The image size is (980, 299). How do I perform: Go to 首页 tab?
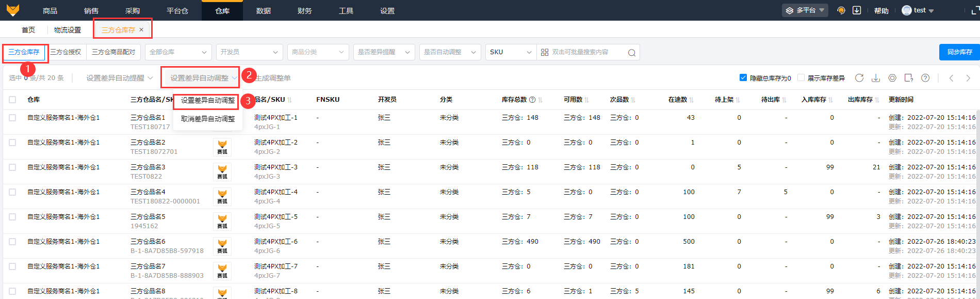pos(28,30)
